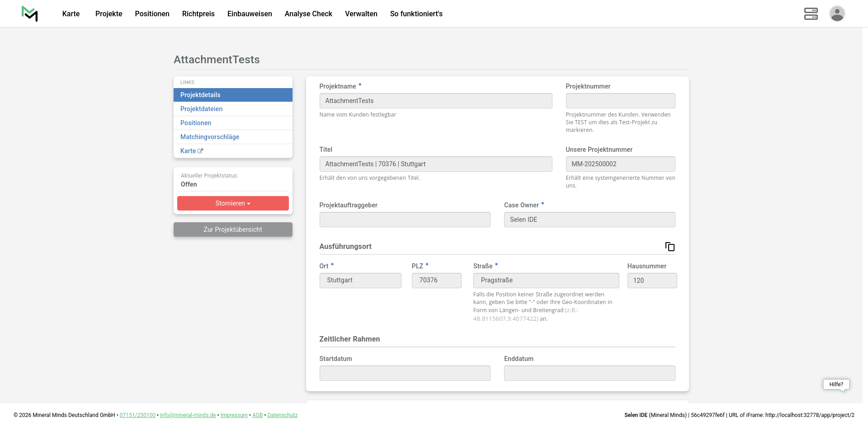Switch to Projektdateien in the sidebar

click(x=201, y=109)
